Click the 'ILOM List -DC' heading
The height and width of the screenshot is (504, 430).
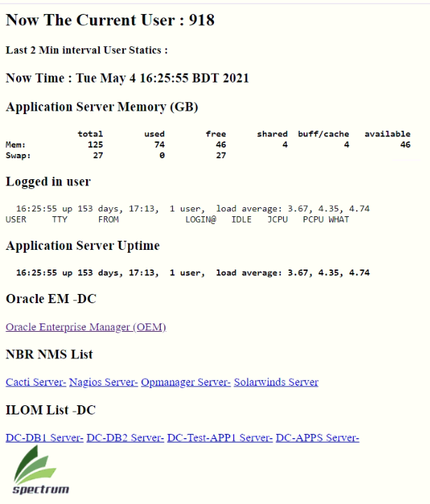coord(50,409)
